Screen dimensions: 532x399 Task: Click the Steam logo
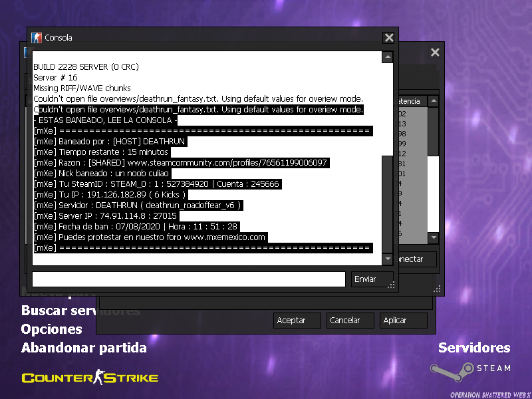[x=470, y=371]
